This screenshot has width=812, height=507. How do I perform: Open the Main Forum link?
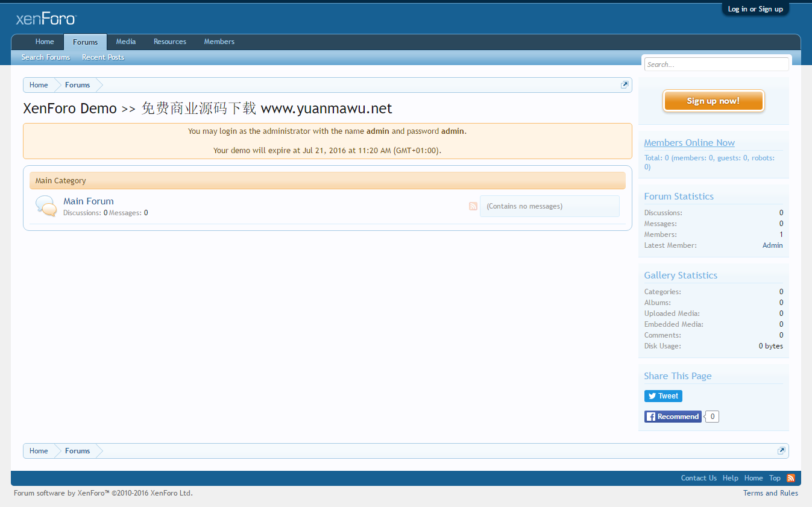[x=89, y=201]
